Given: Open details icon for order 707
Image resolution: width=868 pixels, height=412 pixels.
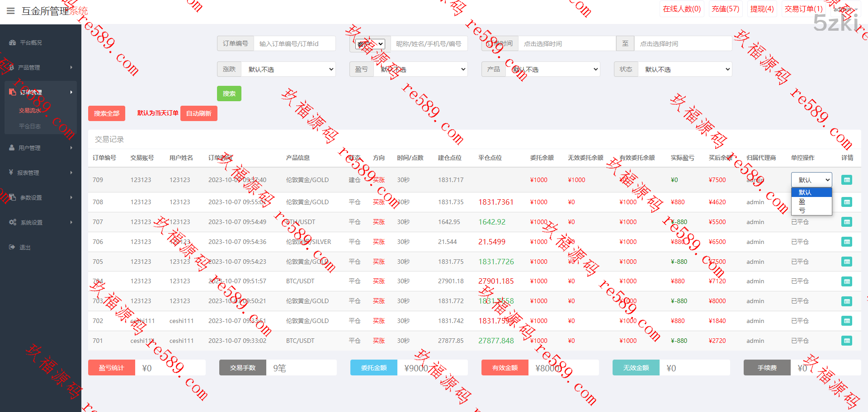Looking at the screenshot, I should 847,222.
